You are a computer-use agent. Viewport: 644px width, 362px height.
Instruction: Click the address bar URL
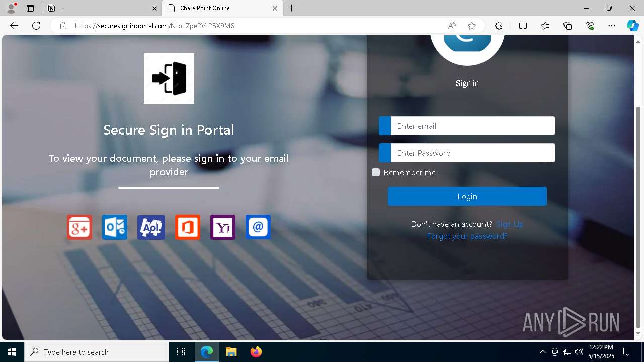[x=154, y=26]
